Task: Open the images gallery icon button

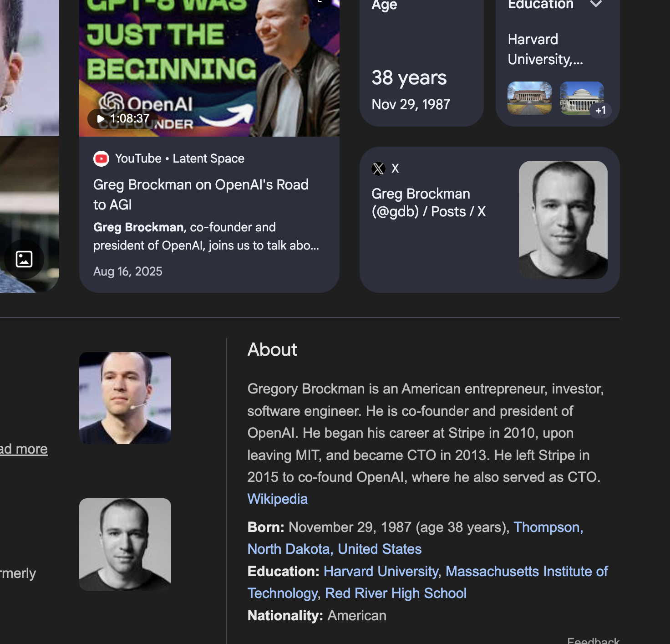Action: tap(24, 259)
